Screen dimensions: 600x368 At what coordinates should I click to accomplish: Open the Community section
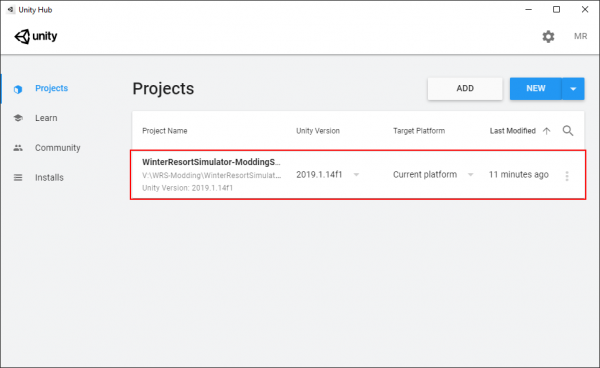coord(58,148)
